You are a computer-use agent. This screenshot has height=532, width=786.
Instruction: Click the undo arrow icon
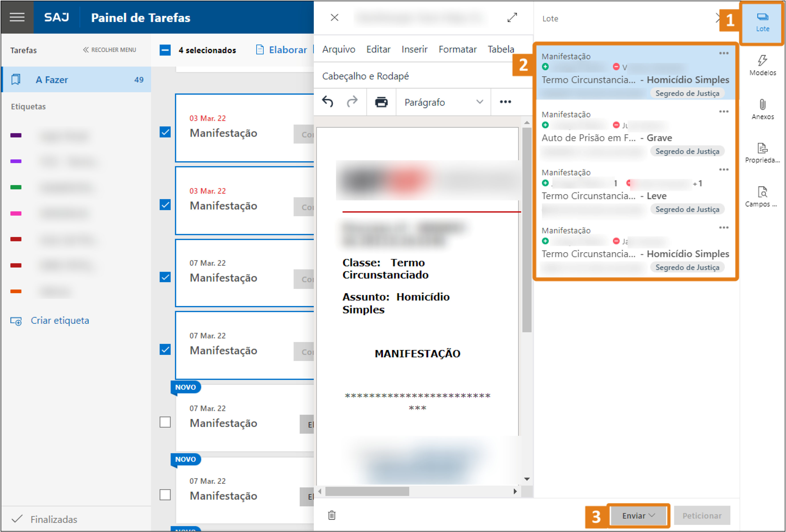(327, 101)
